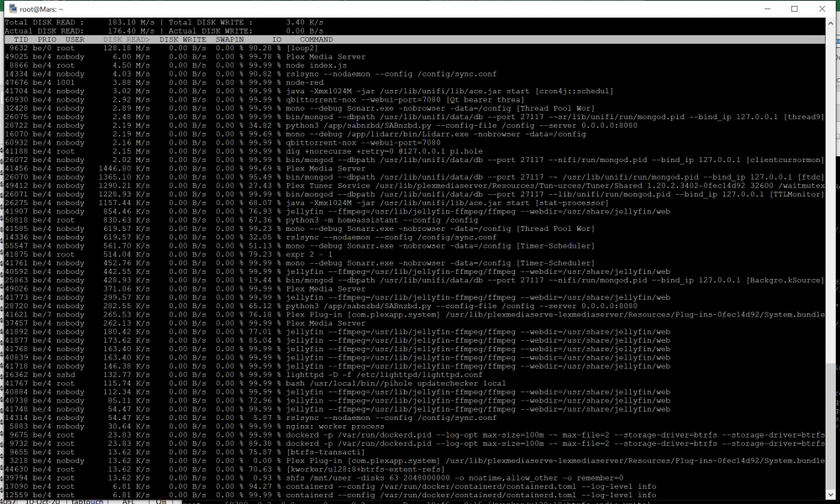Image resolution: width=840 pixels, height=504 pixels.
Task: Click the 'Total DISK READ' value 183.10 M/s
Action: click(131, 23)
